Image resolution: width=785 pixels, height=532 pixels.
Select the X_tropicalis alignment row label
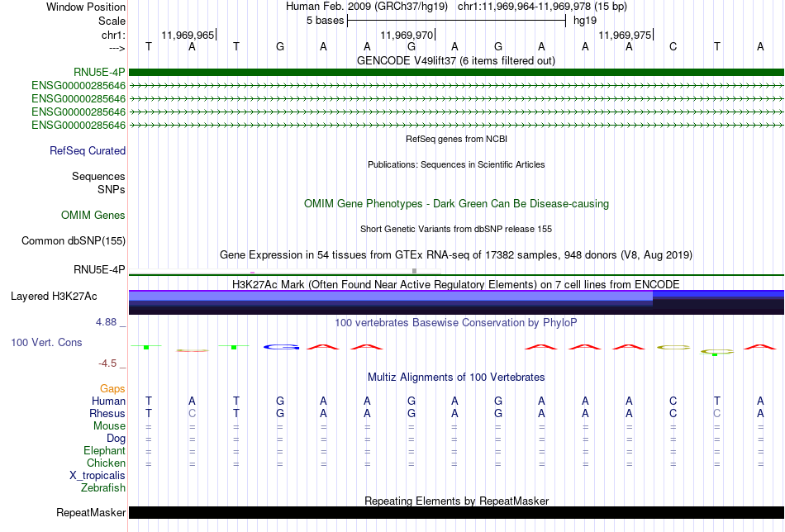(x=98, y=476)
